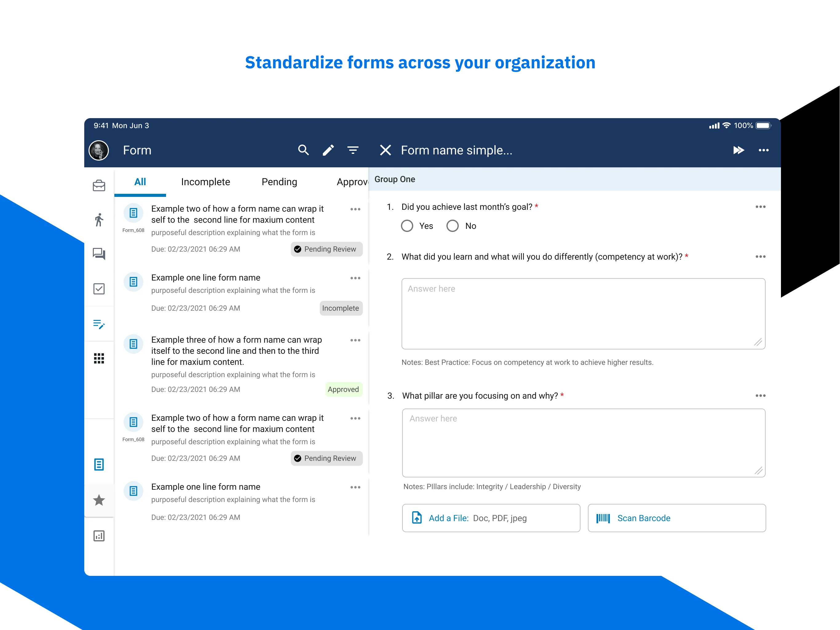Select the Yes radio button for question 1

[407, 226]
